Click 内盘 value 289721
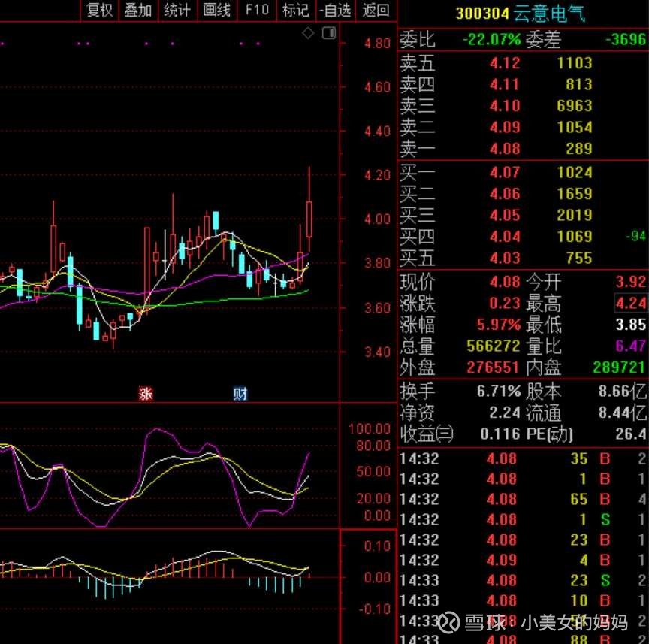649x644 pixels. click(x=619, y=367)
